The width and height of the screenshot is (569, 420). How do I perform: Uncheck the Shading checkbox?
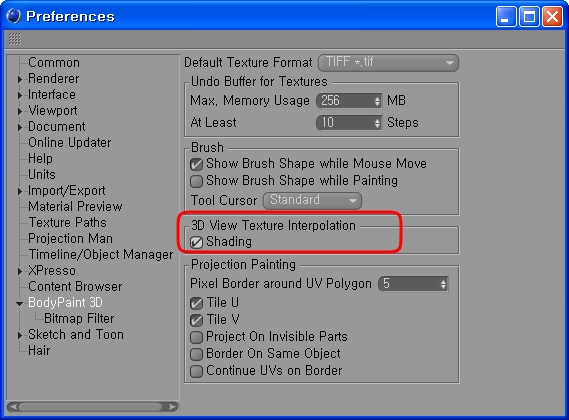(x=196, y=242)
